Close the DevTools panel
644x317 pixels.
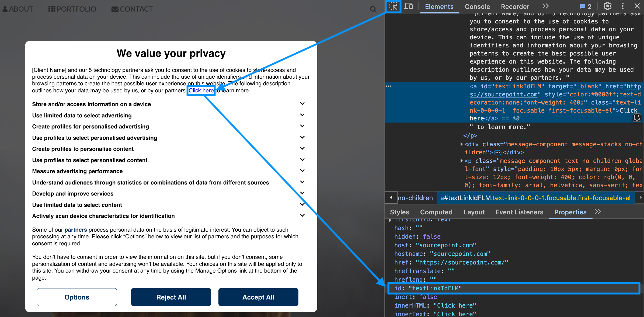pos(637,6)
